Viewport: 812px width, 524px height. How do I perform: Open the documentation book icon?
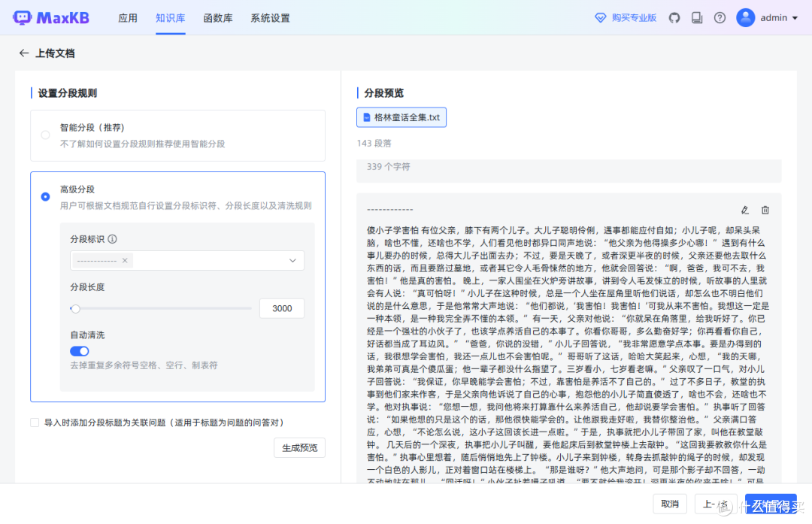[x=697, y=17]
